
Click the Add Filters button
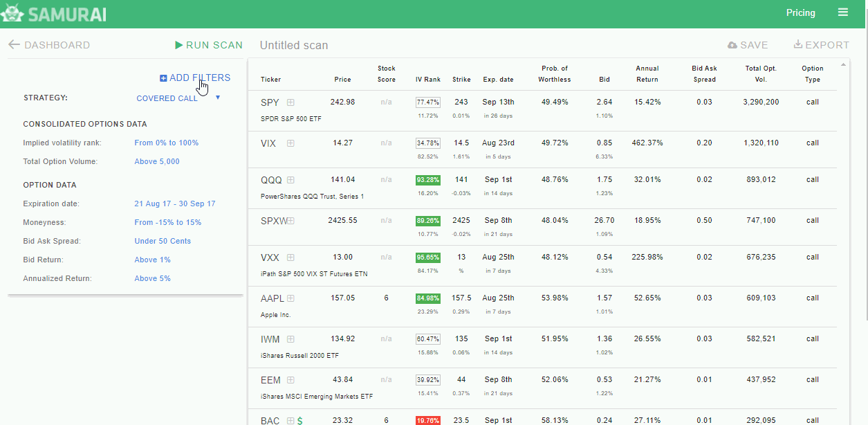point(195,78)
